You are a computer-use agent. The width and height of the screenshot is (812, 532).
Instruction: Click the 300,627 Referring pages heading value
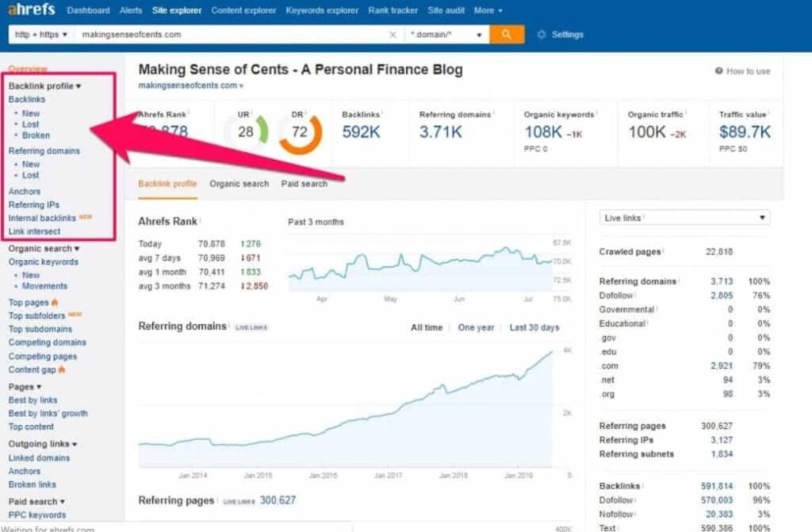(278, 500)
